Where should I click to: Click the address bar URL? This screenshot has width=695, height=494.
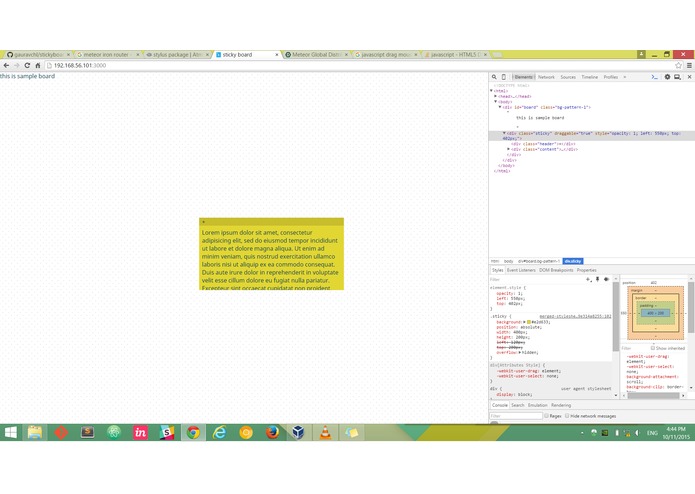(80, 66)
